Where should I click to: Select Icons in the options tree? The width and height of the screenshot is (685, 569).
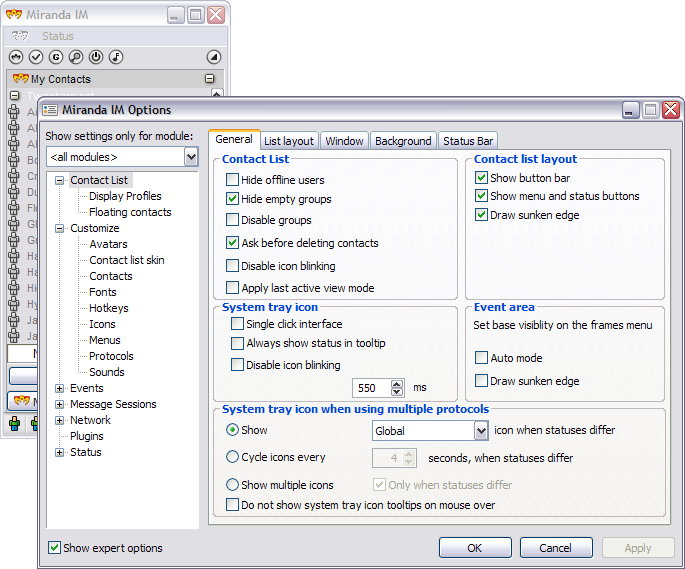(102, 324)
